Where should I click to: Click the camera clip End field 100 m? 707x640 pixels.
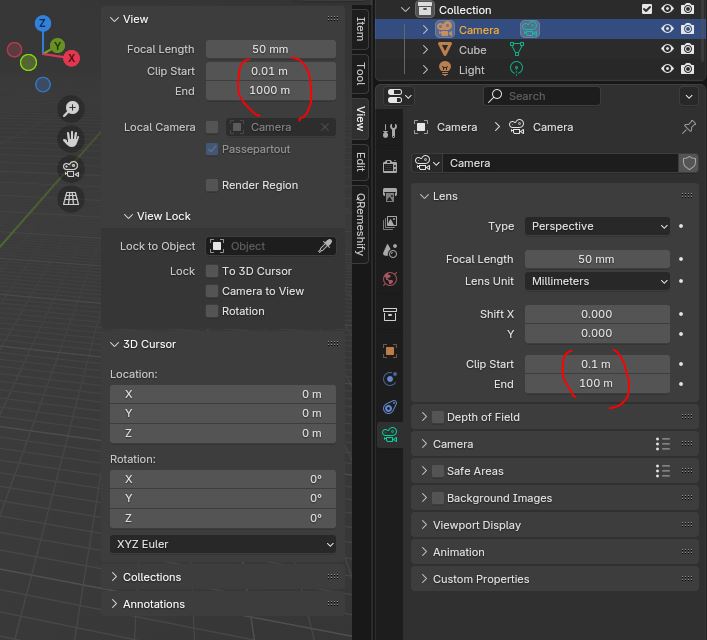point(597,384)
